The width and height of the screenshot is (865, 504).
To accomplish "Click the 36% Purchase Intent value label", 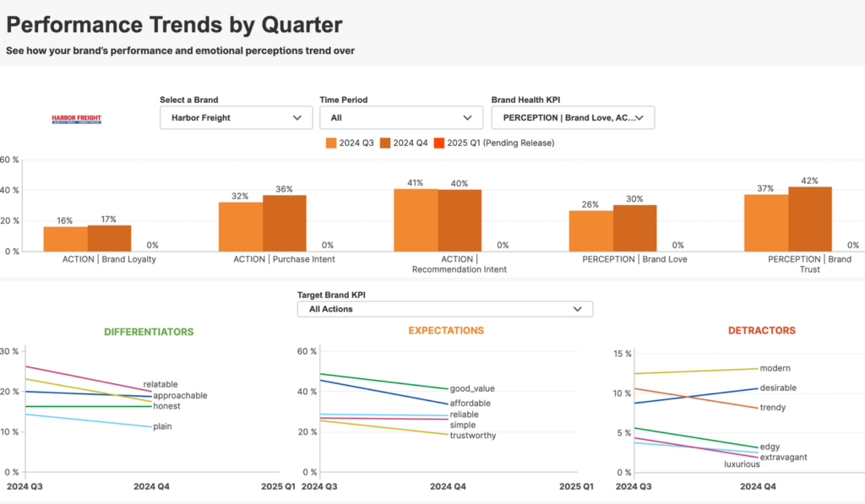I will click(284, 189).
